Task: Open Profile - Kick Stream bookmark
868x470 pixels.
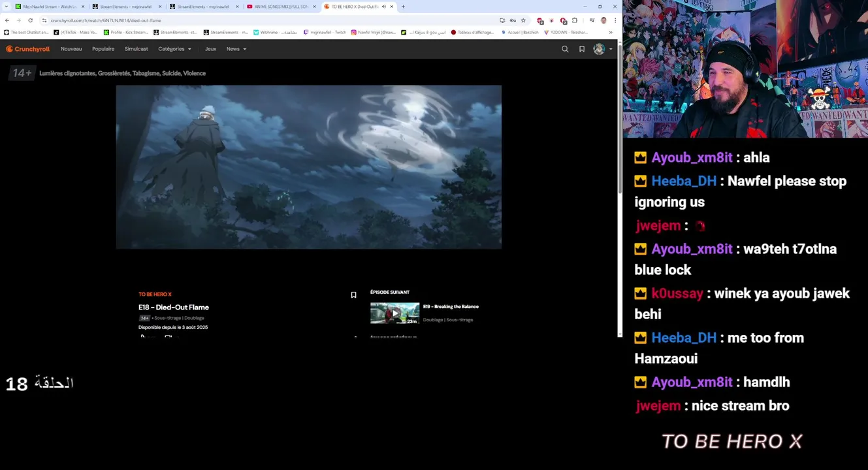Action: [126, 32]
